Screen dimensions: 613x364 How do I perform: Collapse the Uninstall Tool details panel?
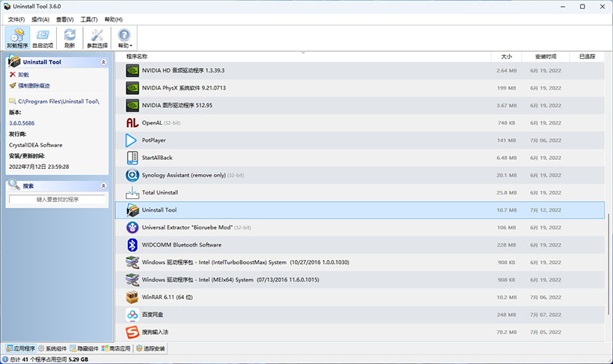click(102, 62)
